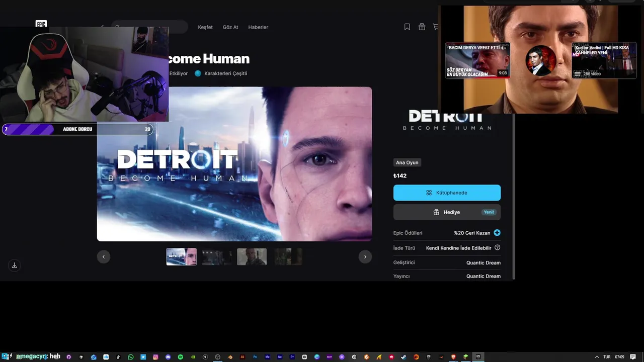
Task: Open the Minecraft grass block taskbar icon
Action: (465, 357)
